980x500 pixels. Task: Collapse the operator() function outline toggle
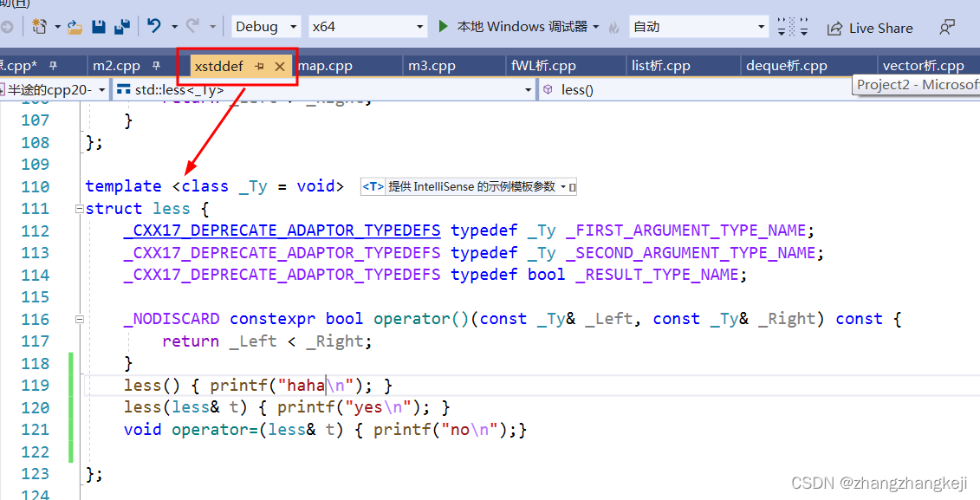tap(80, 319)
